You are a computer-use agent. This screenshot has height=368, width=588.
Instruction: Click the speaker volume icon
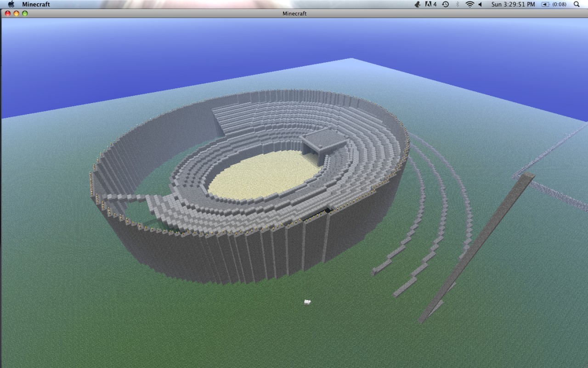tap(479, 4)
